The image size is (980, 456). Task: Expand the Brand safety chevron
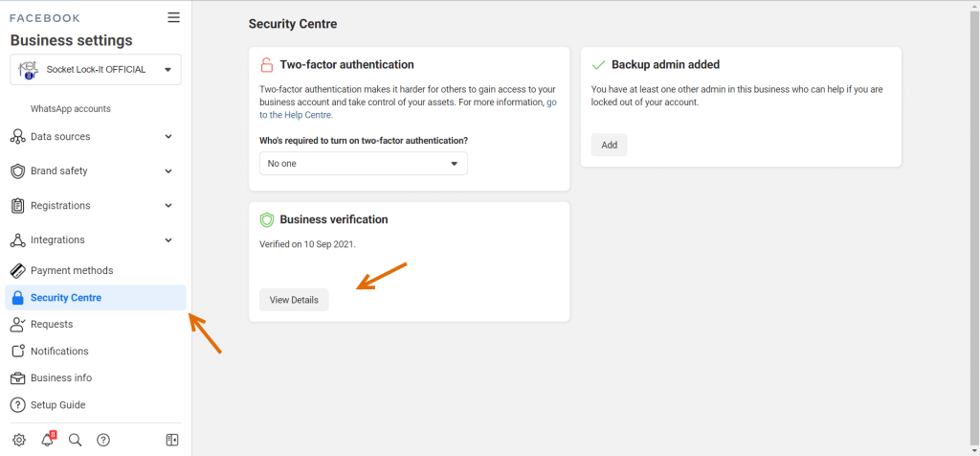tap(168, 171)
